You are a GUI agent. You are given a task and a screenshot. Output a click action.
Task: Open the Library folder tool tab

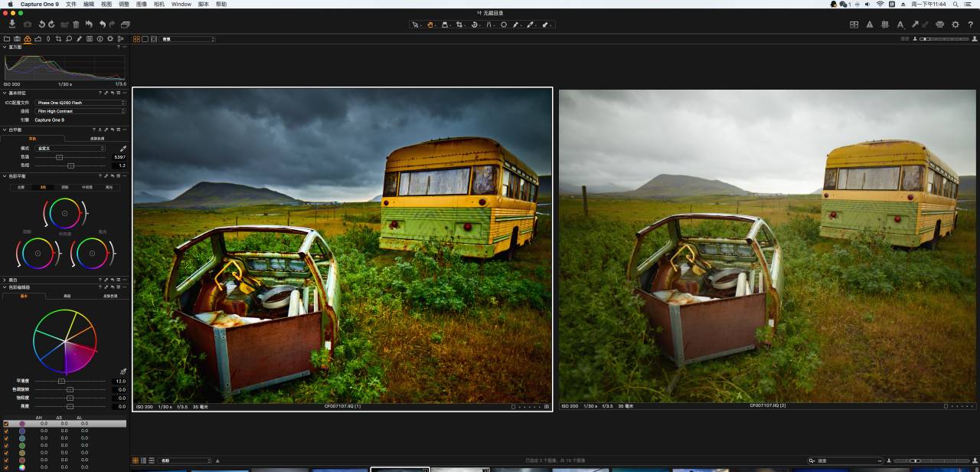[7, 38]
